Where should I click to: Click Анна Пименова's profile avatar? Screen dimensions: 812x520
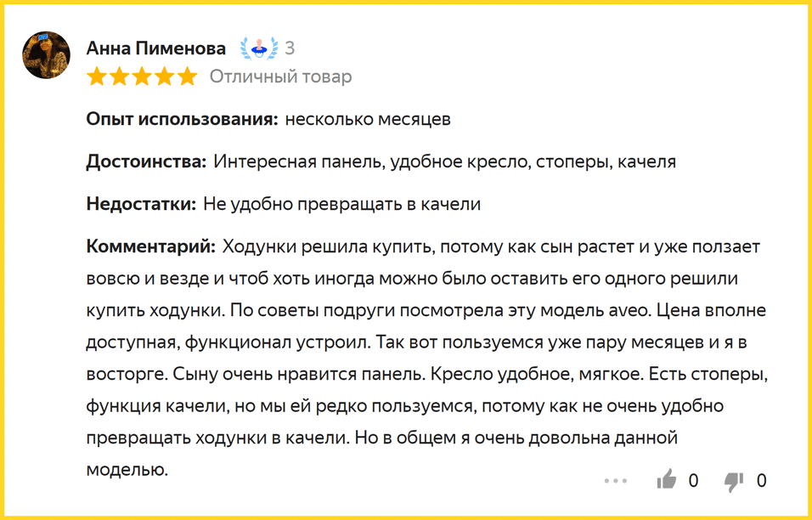[46, 55]
